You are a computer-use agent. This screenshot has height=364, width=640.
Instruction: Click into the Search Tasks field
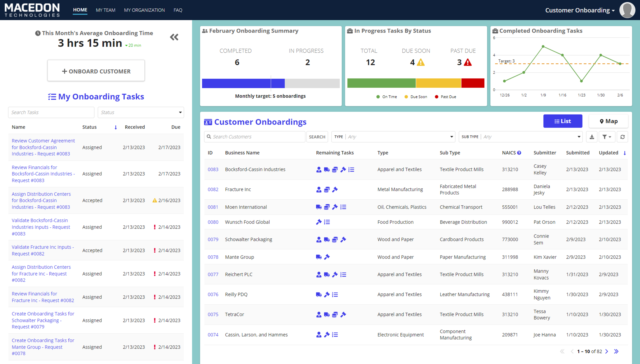(51, 112)
